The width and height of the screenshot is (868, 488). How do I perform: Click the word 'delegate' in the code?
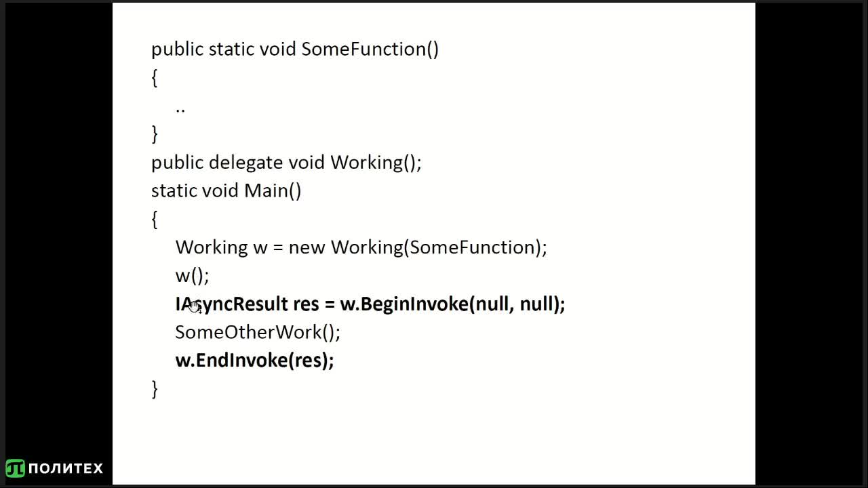[245, 163]
